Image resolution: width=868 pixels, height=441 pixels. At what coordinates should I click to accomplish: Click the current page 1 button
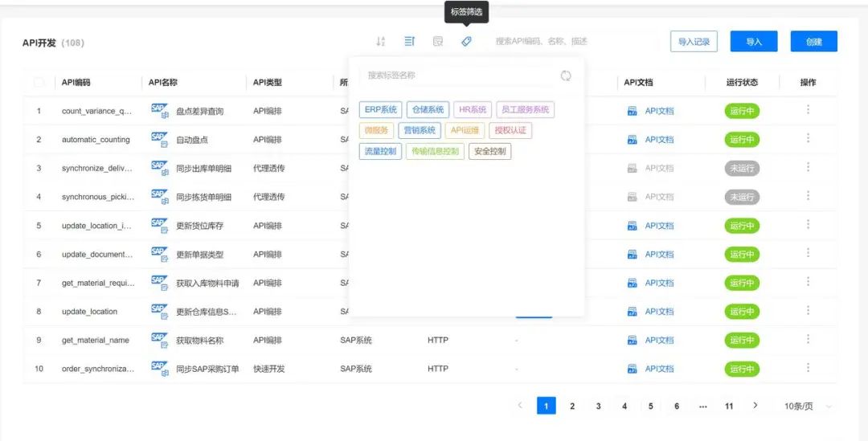pyautogui.click(x=546, y=406)
